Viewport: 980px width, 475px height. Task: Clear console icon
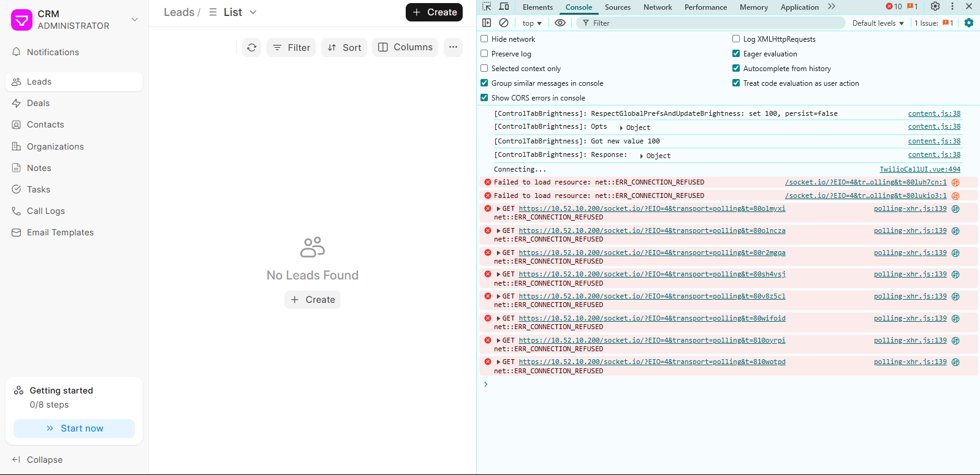point(504,23)
